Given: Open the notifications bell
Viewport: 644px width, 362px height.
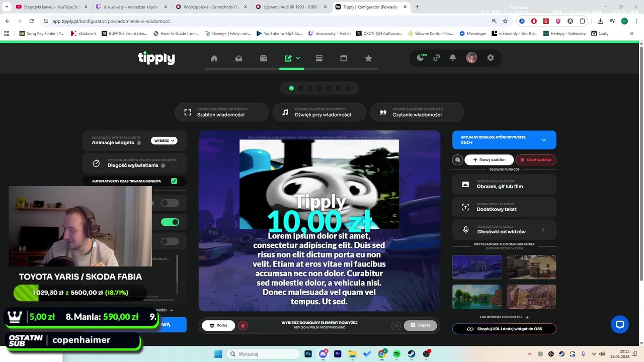Looking at the screenshot, I should [x=453, y=58].
